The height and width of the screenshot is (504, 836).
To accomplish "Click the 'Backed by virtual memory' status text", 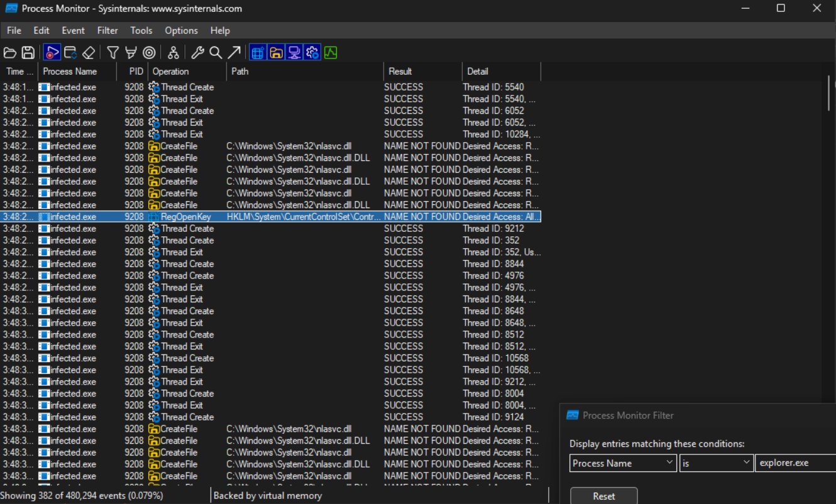I will click(268, 496).
